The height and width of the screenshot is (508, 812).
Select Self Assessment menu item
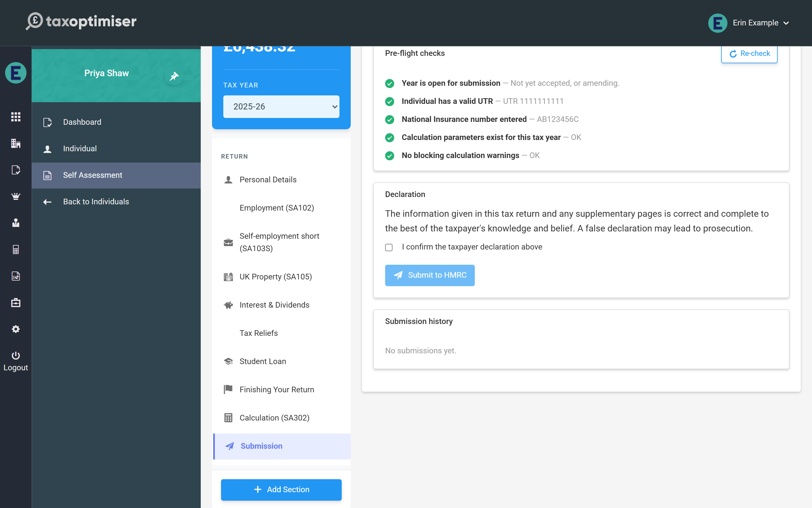click(x=116, y=175)
